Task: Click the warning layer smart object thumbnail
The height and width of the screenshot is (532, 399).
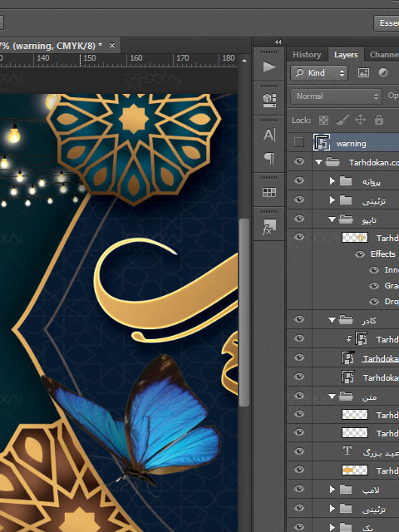Action: (x=322, y=142)
